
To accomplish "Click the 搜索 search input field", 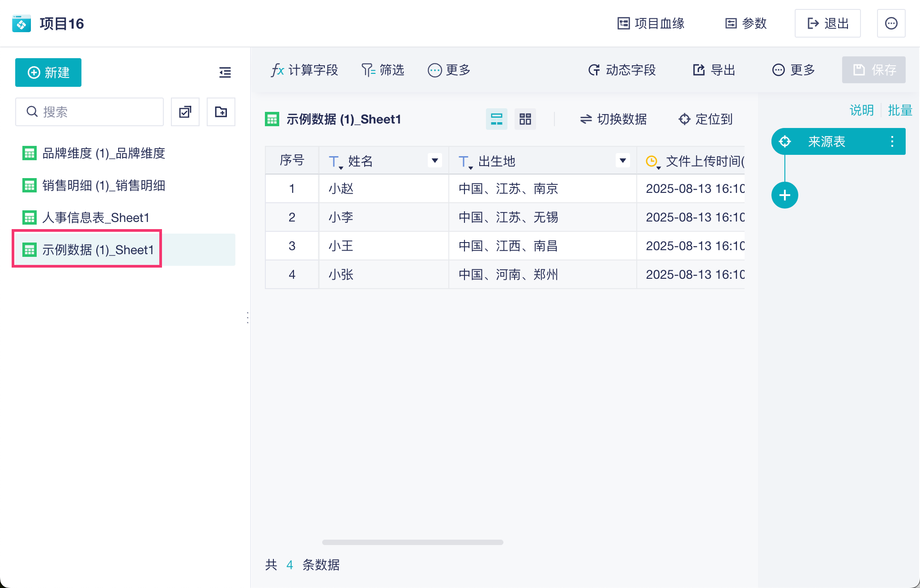I will 89,112.
